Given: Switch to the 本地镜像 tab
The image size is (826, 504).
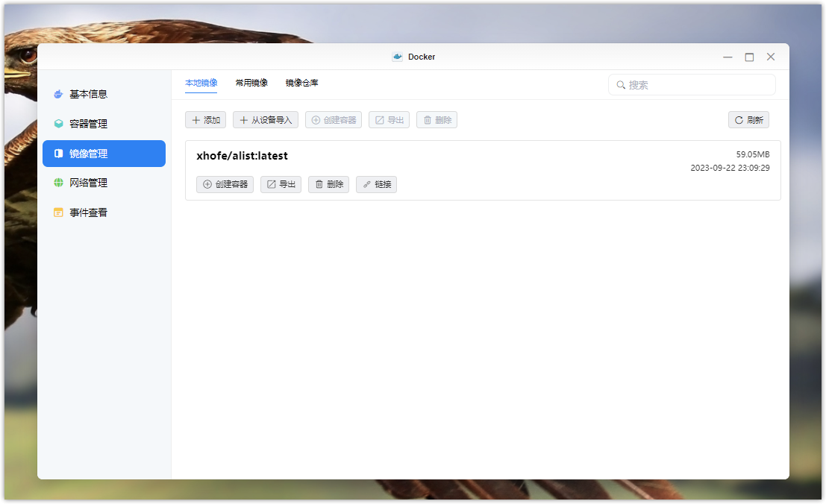Looking at the screenshot, I should tap(201, 83).
